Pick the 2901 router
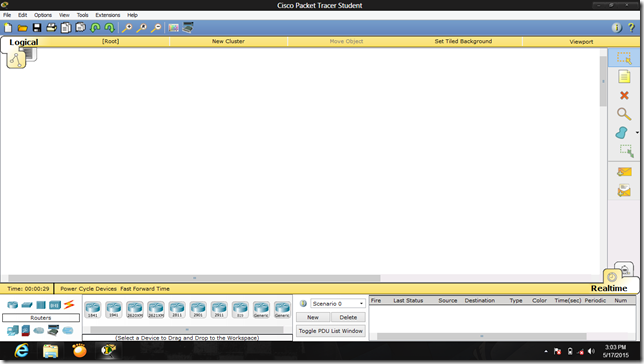Screen dimensions: 644x364 (x=198, y=310)
